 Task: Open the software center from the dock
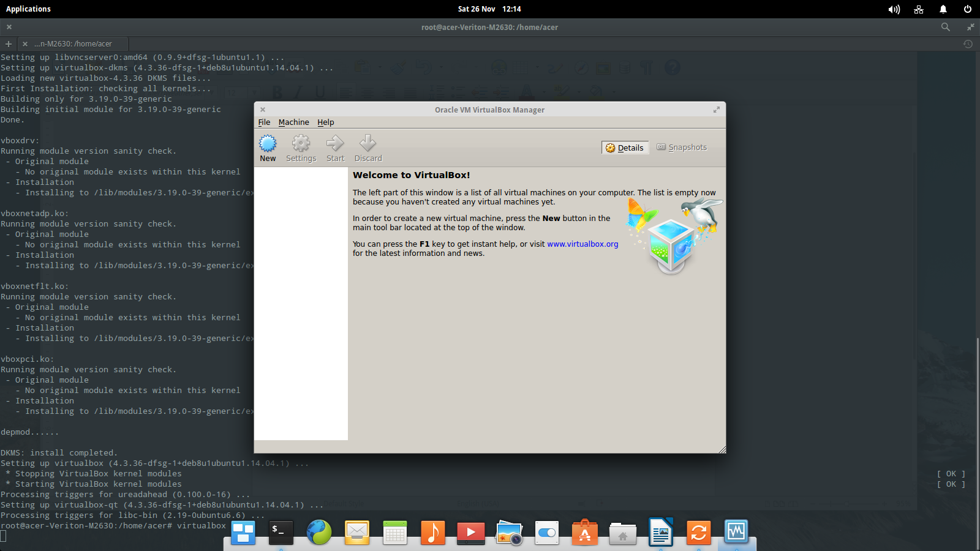[x=585, y=533]
